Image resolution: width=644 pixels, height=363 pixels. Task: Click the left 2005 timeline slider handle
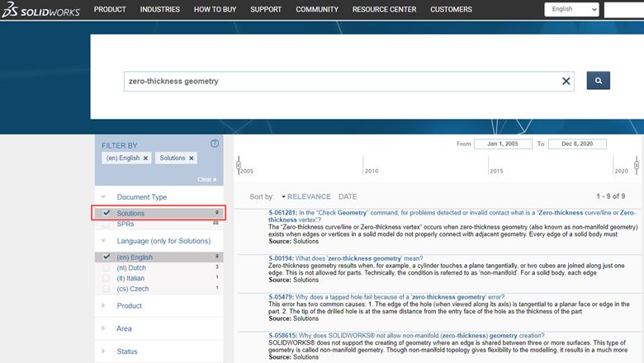pos(239,165)
